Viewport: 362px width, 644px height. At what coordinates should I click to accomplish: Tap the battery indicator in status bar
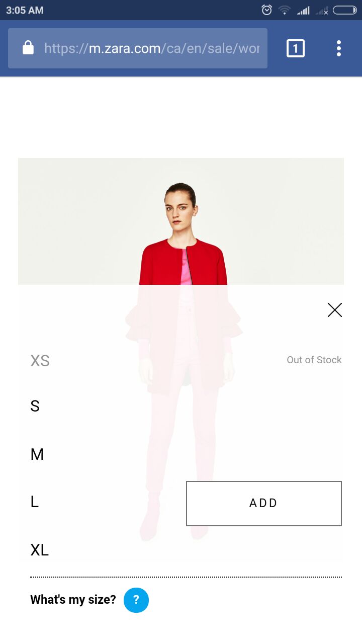(x=345, y=10)
